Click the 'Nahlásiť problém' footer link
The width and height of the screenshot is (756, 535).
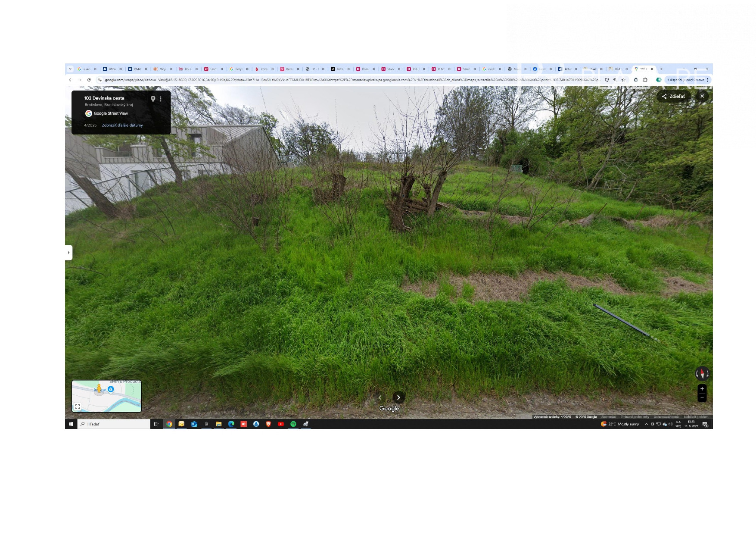coord(696,417)
